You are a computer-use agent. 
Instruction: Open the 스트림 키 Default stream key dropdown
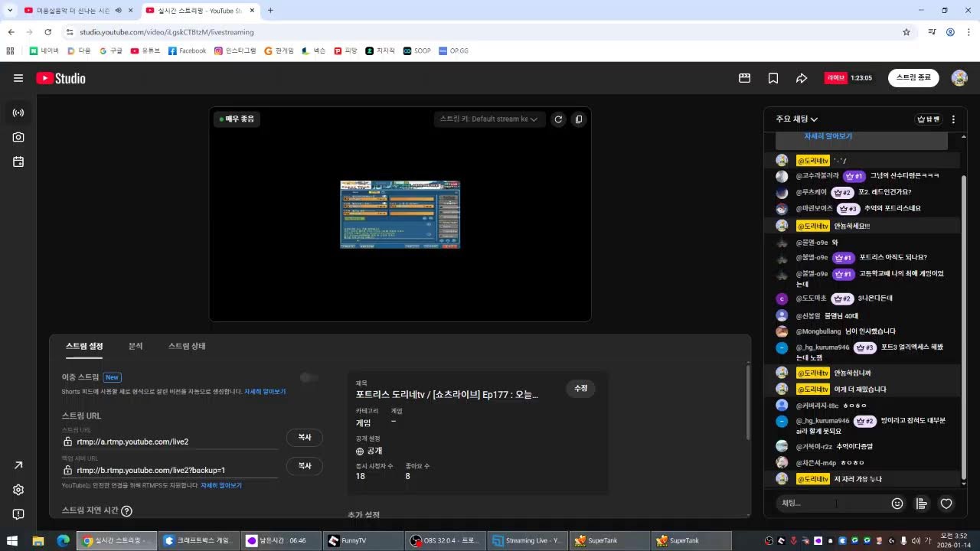[x=488, y=119]
